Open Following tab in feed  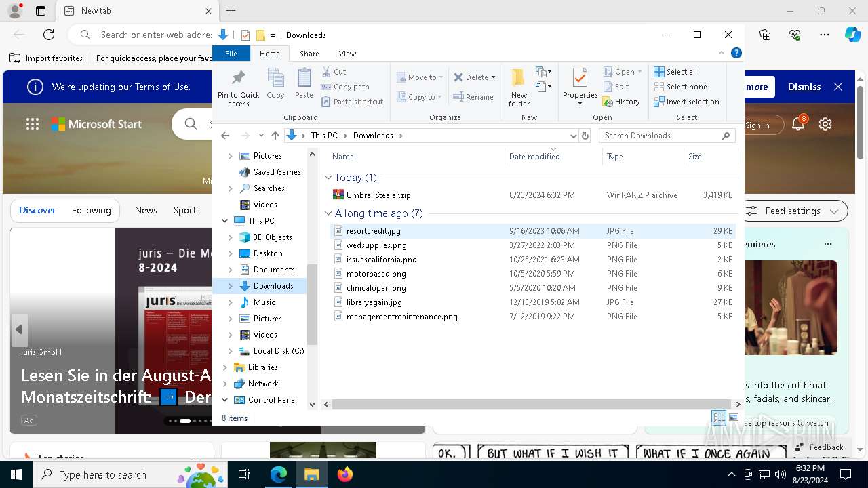pyautogui.click(x=91, y=210)
